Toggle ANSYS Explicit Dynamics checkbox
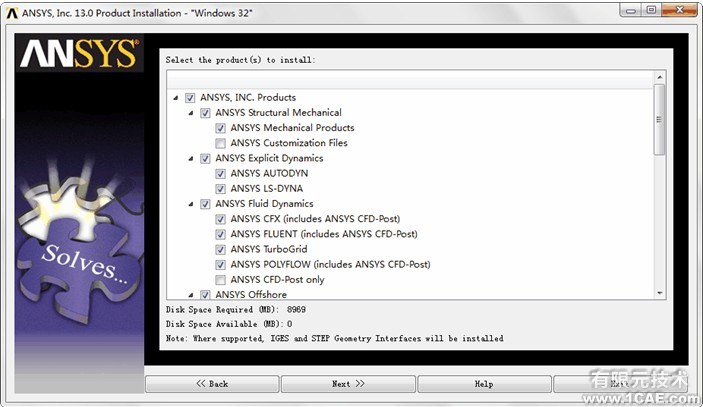The width and height of the screenshot is (703, 407). click(205, 159)
